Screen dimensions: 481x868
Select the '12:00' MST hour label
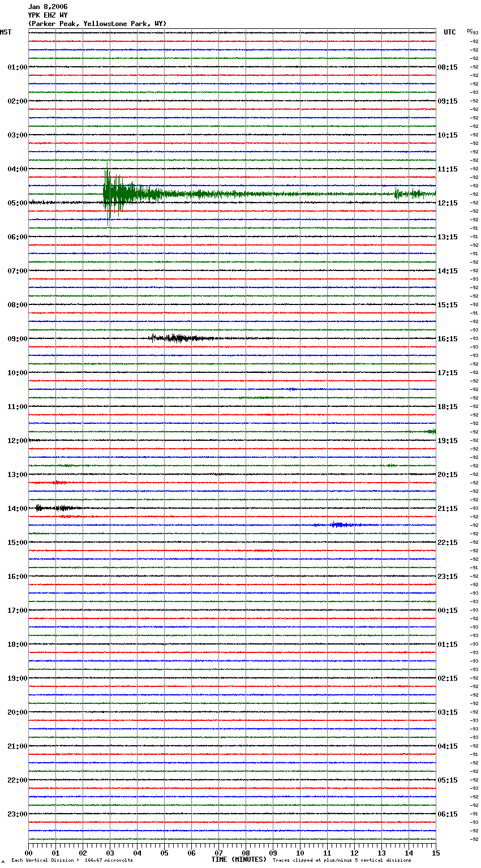pos(18,441)
